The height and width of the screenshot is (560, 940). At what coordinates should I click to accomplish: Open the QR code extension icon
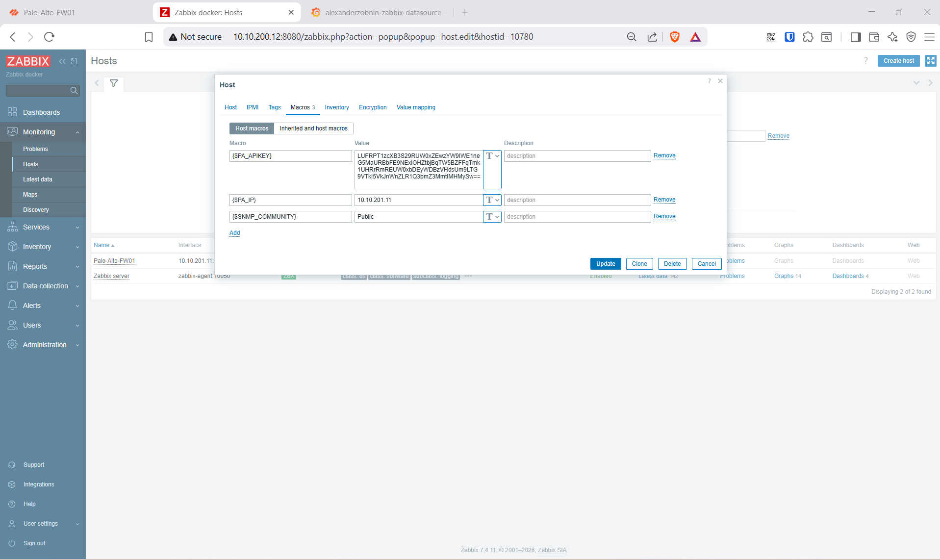(771, 37)
